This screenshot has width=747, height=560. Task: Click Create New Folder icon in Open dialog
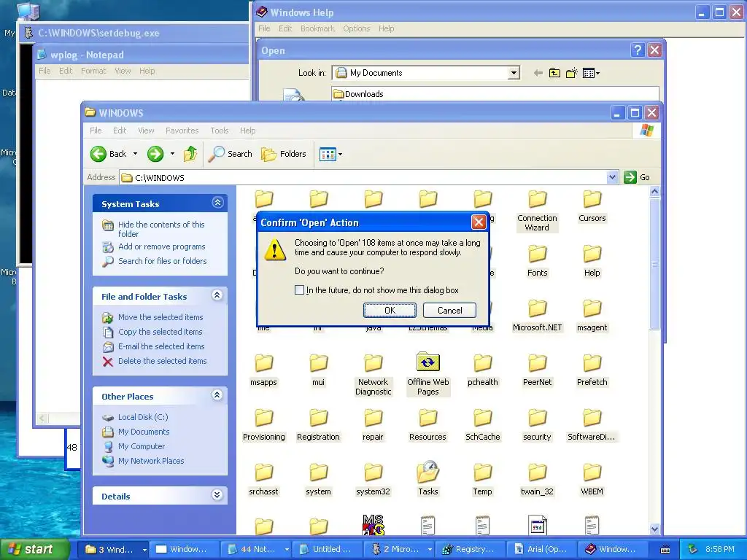pyautogui.click(x=571, y=73)
